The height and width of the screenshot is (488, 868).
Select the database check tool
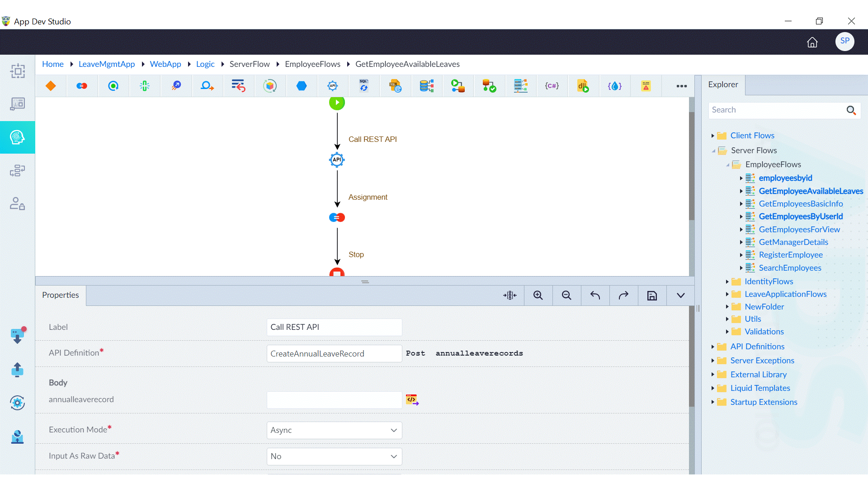pyautogui.click(x=489, y=86)
